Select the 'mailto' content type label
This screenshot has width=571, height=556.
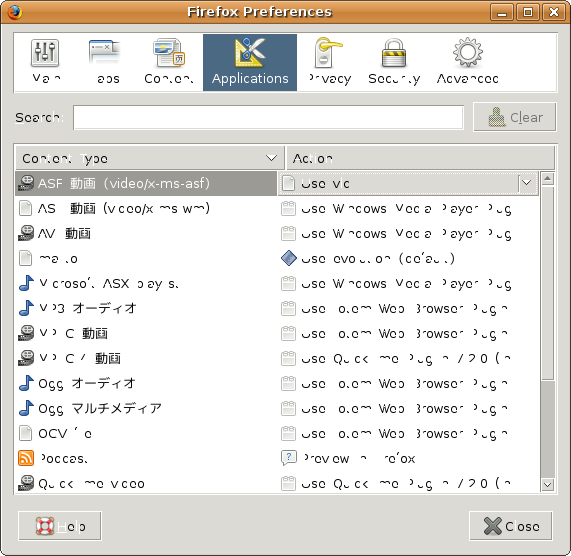pos(58,259)
